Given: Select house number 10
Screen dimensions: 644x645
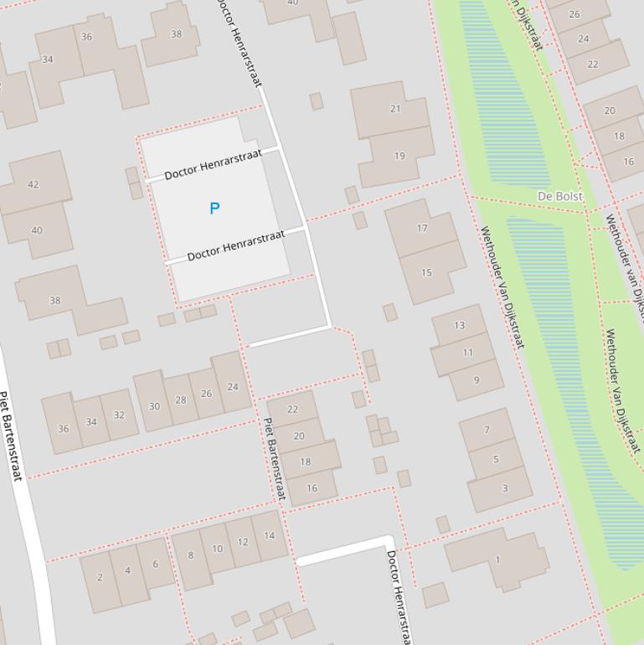Looking at the screenshot, I should coord(217,549).
